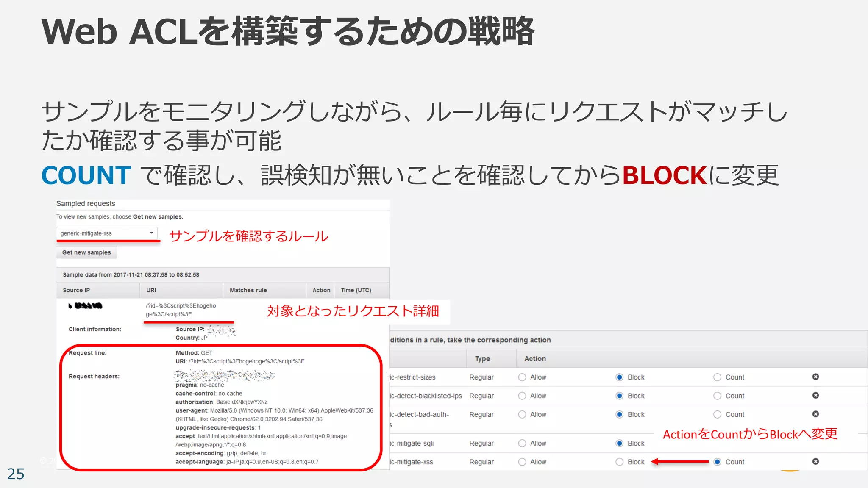Viewport: 868px width, 488px height.
Task: Select Allow for ic-detect-bad-auth rule
Action: [522, 415]
